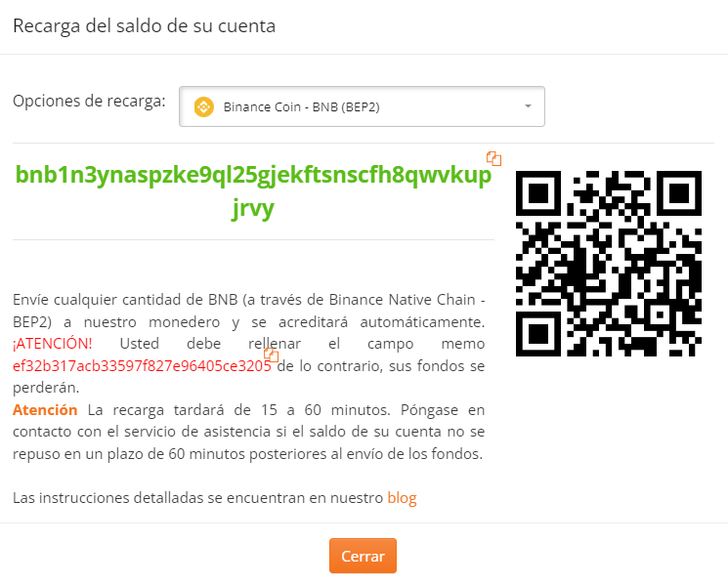
Task: Expand the dropdown using the small arrow
Action: click(528, 106)
